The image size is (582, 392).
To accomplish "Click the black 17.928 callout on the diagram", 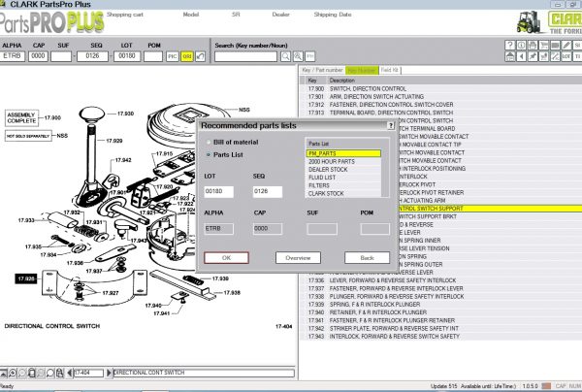I will click(26, 278).
